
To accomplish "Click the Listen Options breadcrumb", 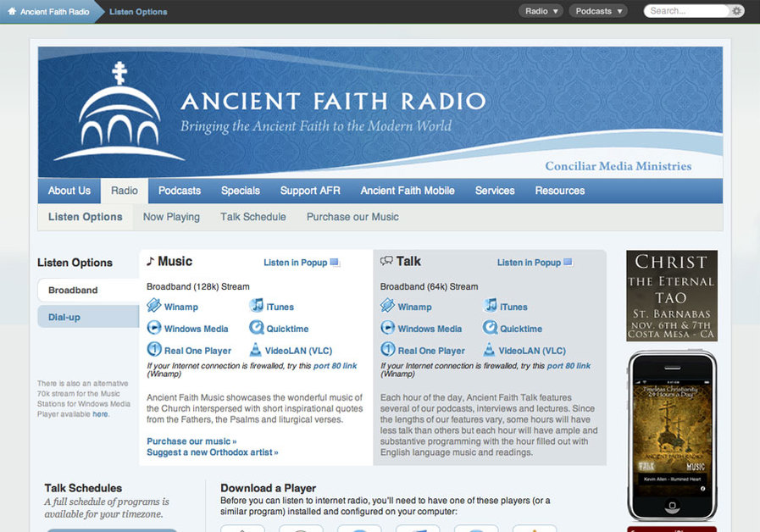I will tap(138, 12).
